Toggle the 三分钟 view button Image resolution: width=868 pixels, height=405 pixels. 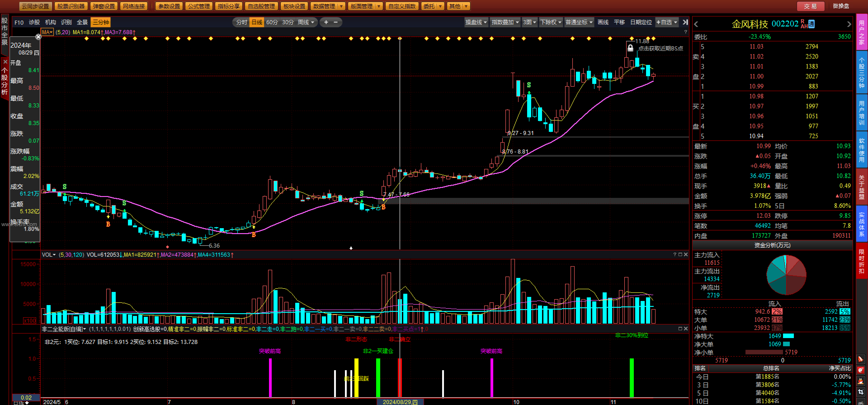click(100, 22)
